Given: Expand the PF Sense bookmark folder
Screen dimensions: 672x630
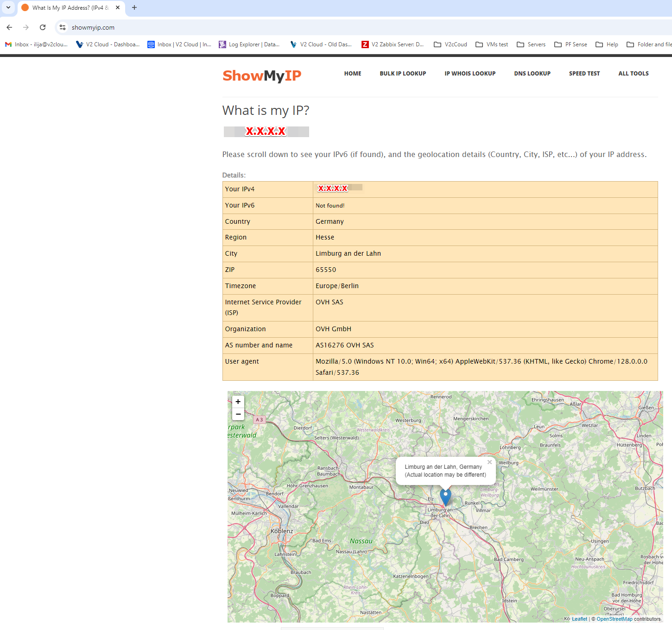Looking at the screenshot, I should click(x=571, y=44).
